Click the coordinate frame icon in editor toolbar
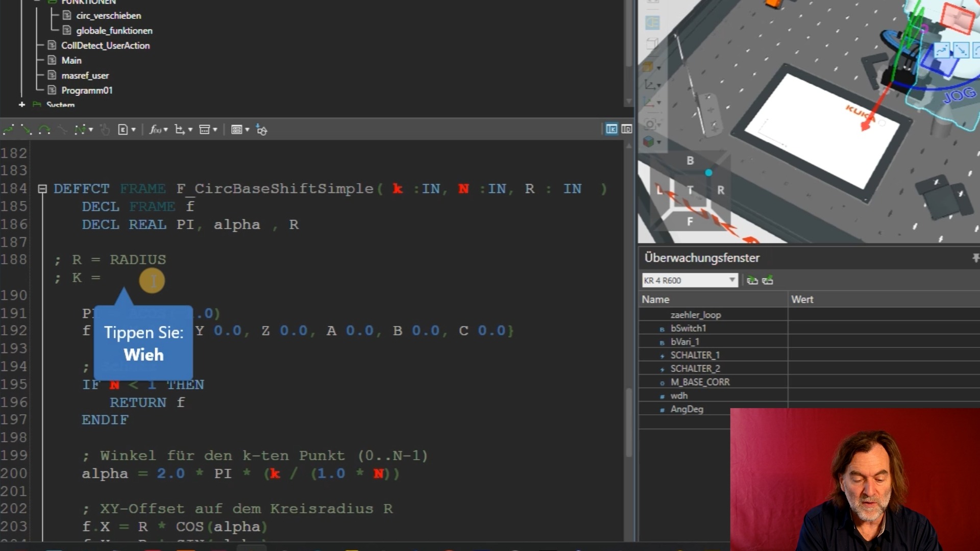Screen dimensions: 980x551 pyautogui.click(x=180, y=130)
